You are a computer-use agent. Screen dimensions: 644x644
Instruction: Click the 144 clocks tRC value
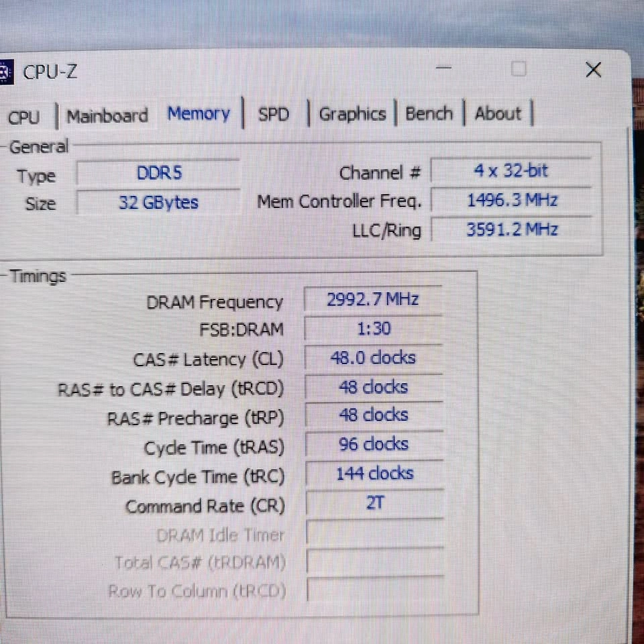coord(374,474)
